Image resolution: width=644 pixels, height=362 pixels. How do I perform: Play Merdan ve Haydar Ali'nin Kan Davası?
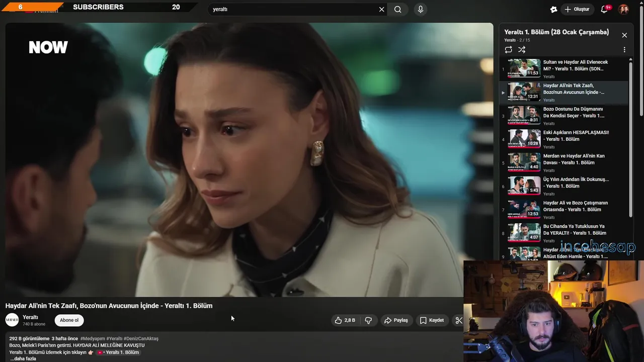tap(563, 163)
